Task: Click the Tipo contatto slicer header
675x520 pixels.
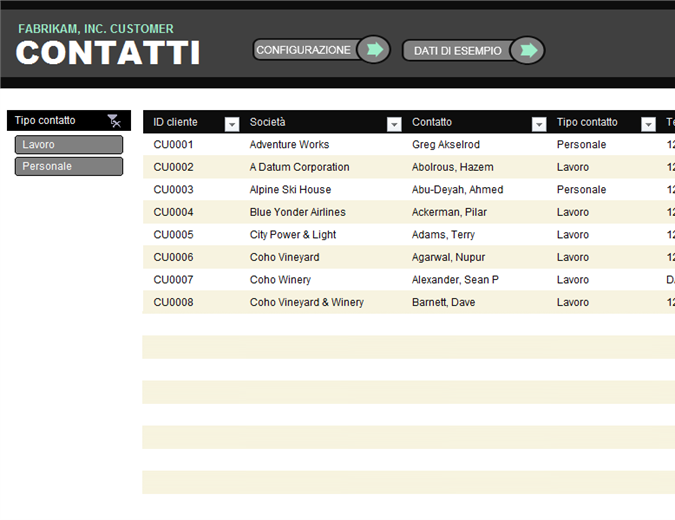Action: [45, 121]
